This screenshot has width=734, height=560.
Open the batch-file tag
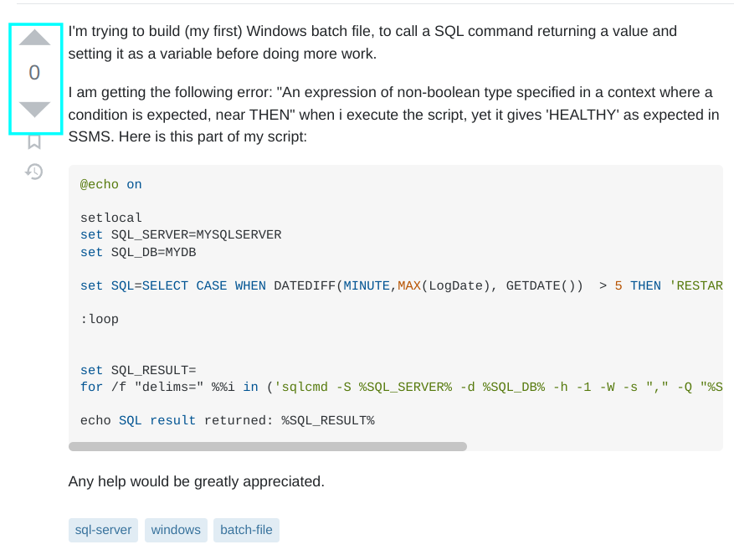(246, 530)
